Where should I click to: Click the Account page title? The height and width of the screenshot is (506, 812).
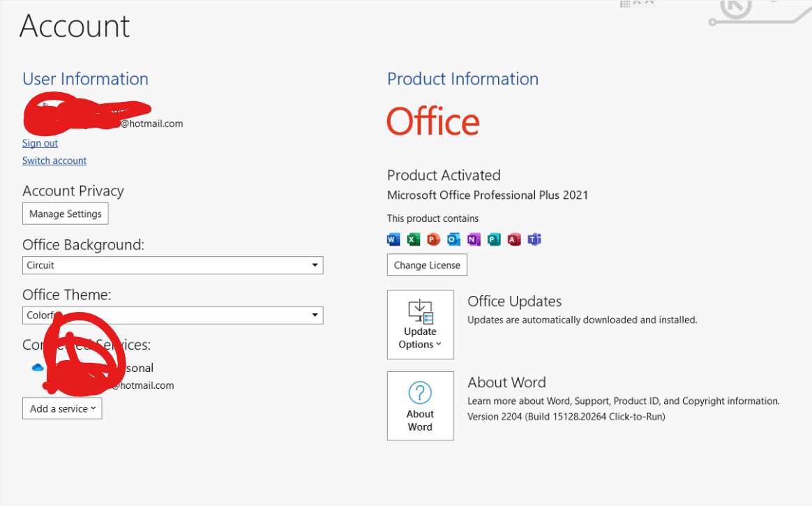(x=75, y=26)
